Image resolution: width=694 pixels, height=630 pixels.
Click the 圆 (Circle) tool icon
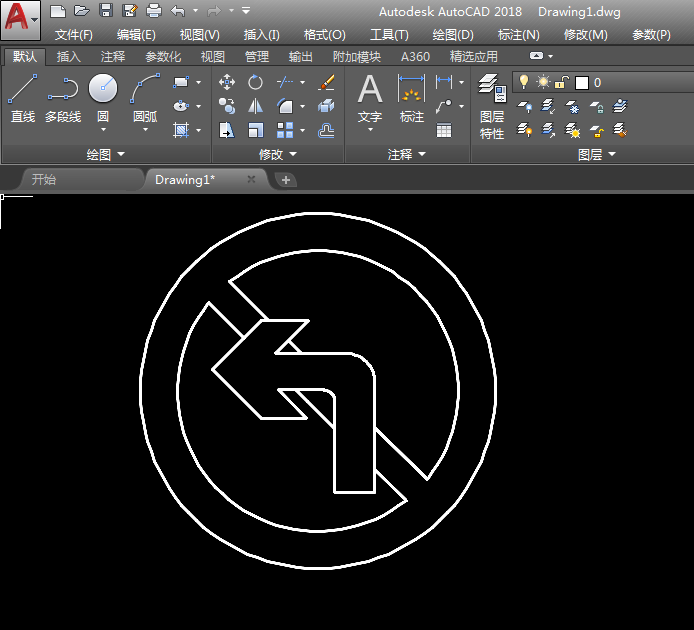(x=103, y=90)
